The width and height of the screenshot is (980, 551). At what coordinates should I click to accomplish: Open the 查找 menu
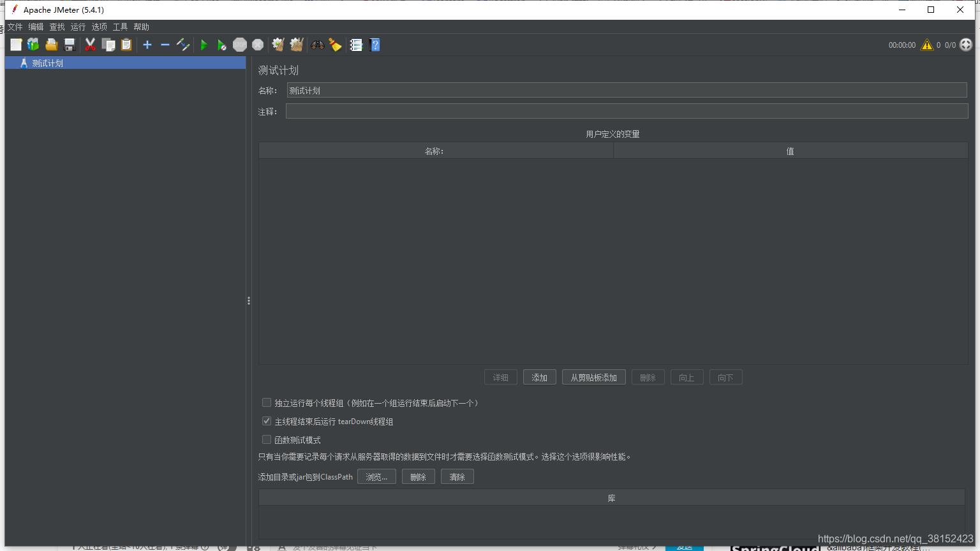tap(57, 27)
